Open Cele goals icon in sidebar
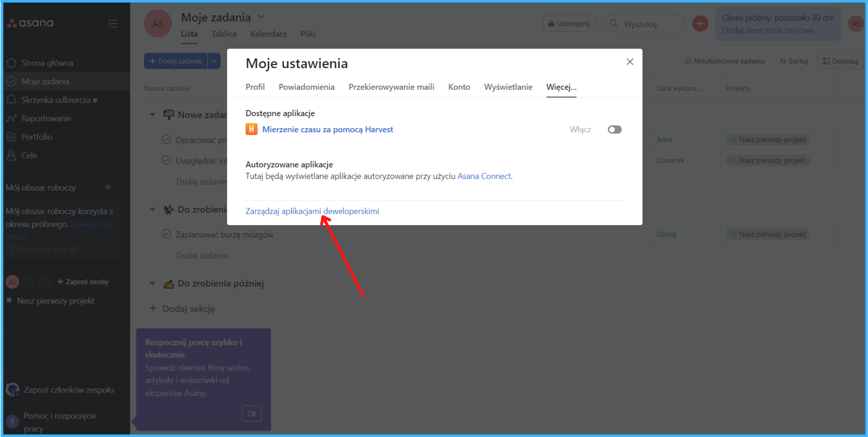The image size is (868, 437). (x=11, y=155)
